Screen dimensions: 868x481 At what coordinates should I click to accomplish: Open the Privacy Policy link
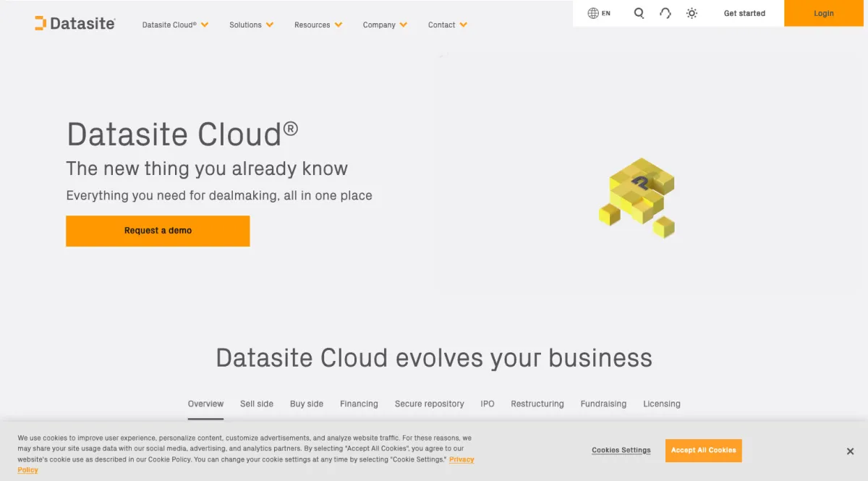pyautogui.click(x=461, y=459)
